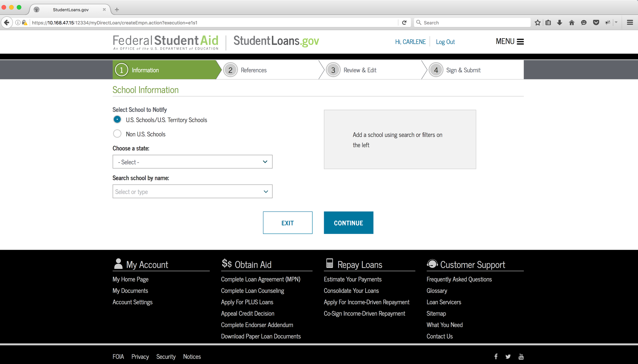This screenshot has height=364, width=638.
Task: Open the Choose a state dropdown
Action: (192, 162)
